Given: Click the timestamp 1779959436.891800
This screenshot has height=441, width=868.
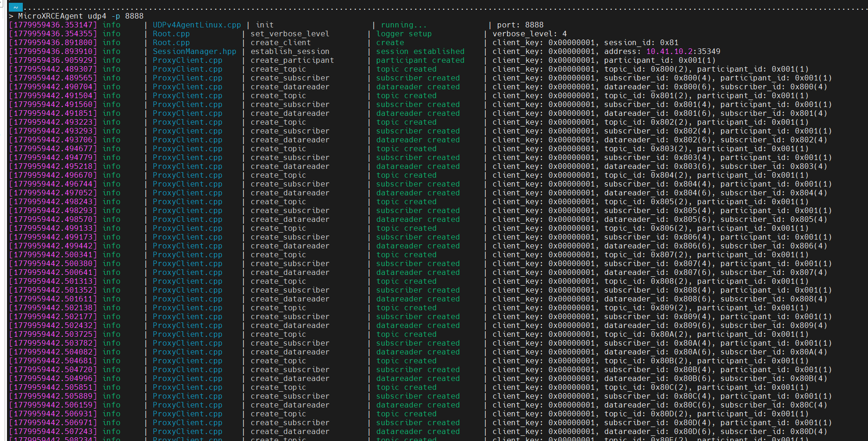Looking at the screenshot, I should tap(53, 42).
